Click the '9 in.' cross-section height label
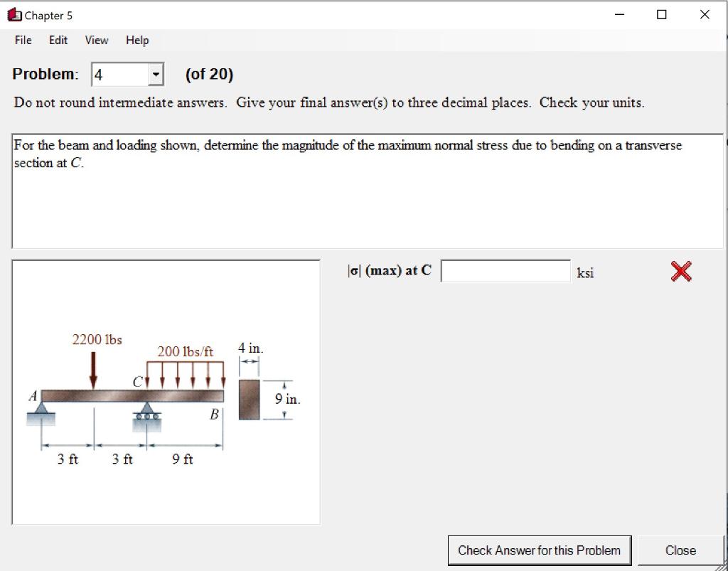Viewport: 728px width, 571px height. pyautogui.click(x=287, y=398)
